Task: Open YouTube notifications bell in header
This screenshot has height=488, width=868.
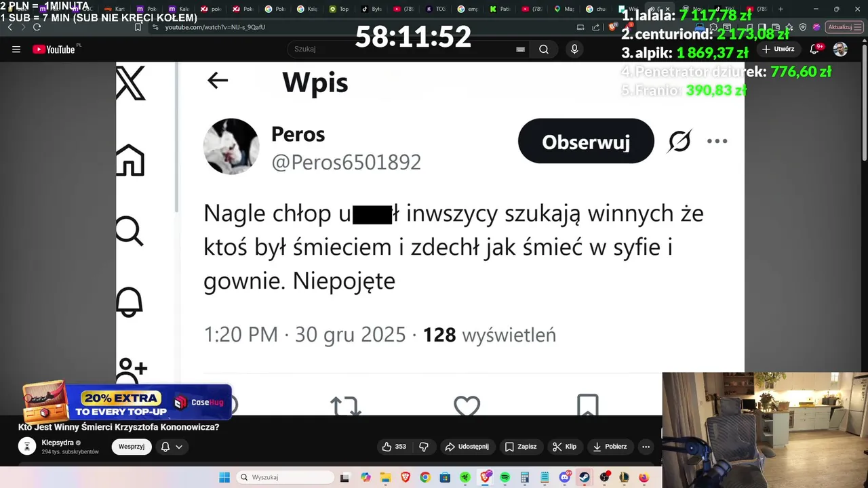Action: click(815, 49)
